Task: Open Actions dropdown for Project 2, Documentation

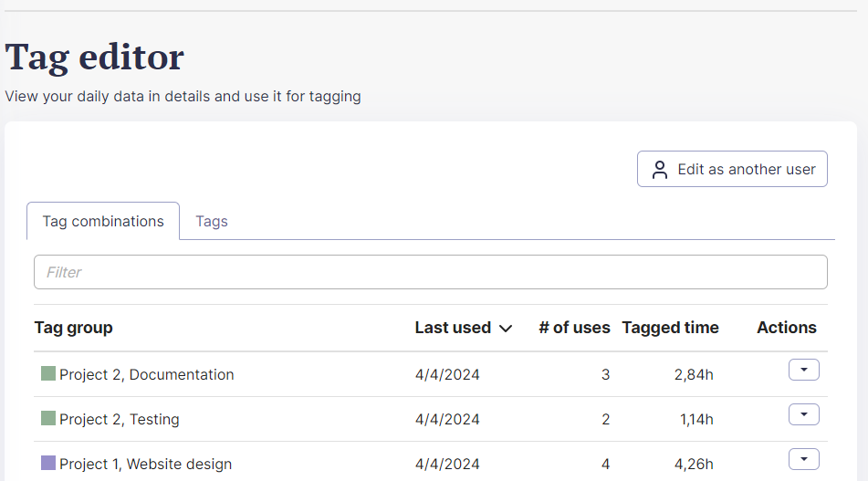Action: [803, 370]
